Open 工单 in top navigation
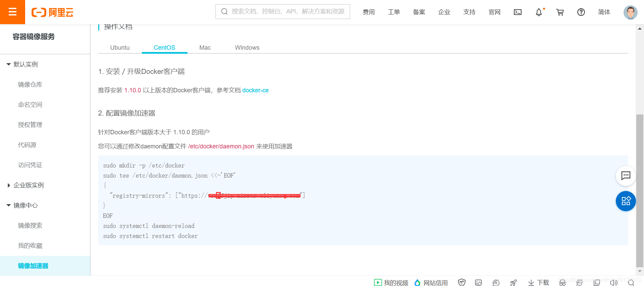Viewport: 644px width, 286px height. click(x=394, y=12)
